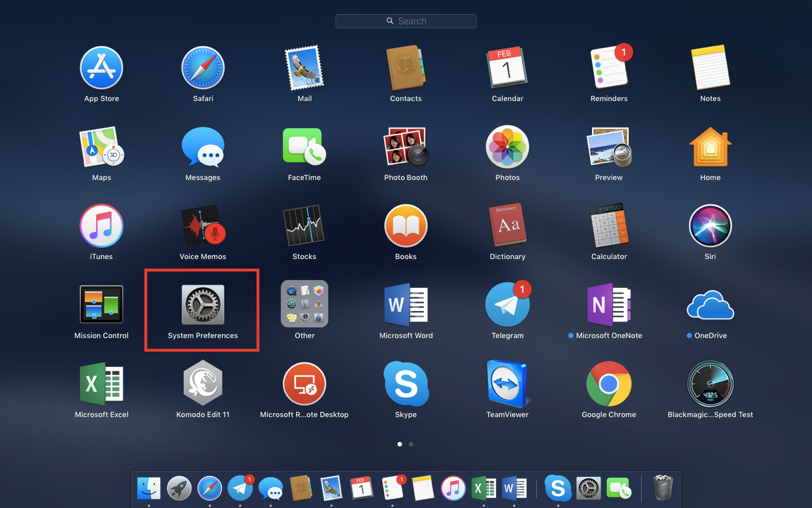
Task: Open the Calculator app
Action: [609, 226]
